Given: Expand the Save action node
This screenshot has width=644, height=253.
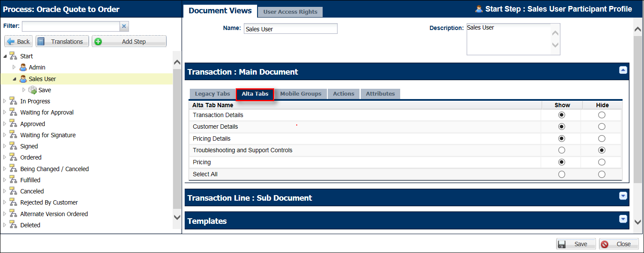Looking at the screenshot, I should [24, 90].
